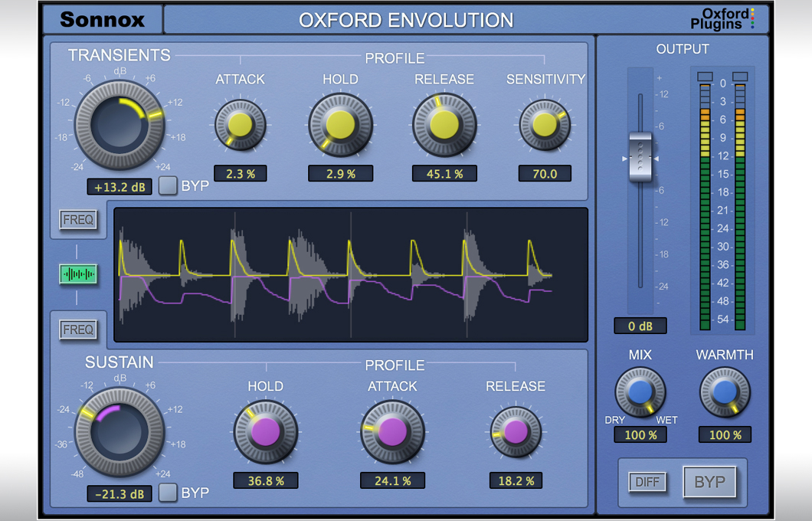Click the Transients Hold knob
Viewport: 812px width, 521px height.
340,125
